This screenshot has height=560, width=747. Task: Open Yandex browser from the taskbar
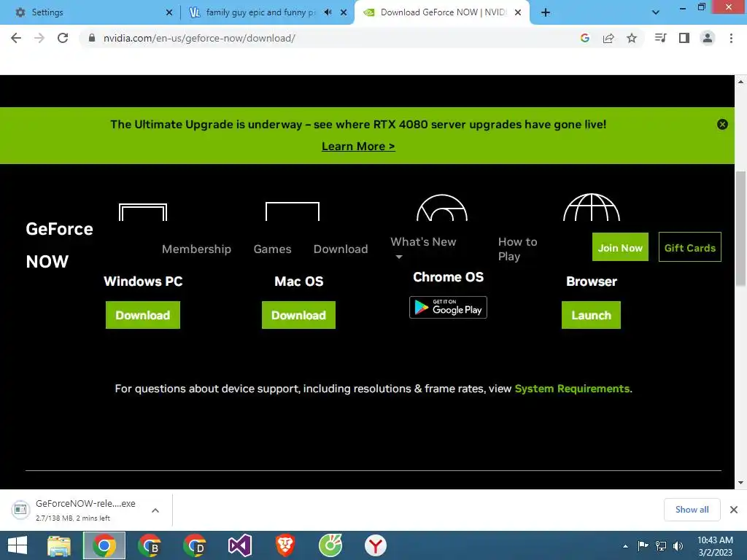pyautogui.click(x=376, y=545)
